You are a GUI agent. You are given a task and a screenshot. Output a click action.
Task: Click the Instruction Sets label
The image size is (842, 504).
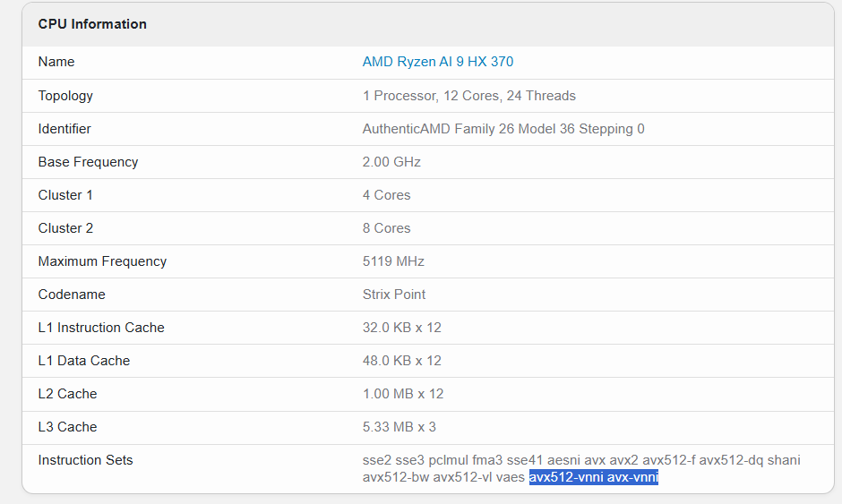pos(85,460)
